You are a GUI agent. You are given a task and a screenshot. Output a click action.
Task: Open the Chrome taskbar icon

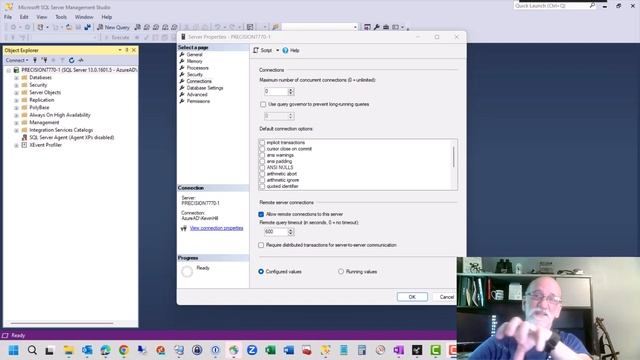pos(124,350)
